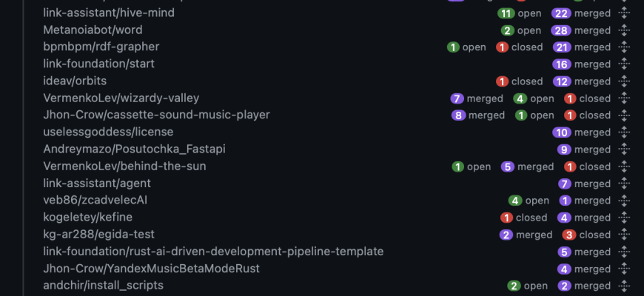Expand details for link-assistant/hive-mind row

[x=623, y=13]
